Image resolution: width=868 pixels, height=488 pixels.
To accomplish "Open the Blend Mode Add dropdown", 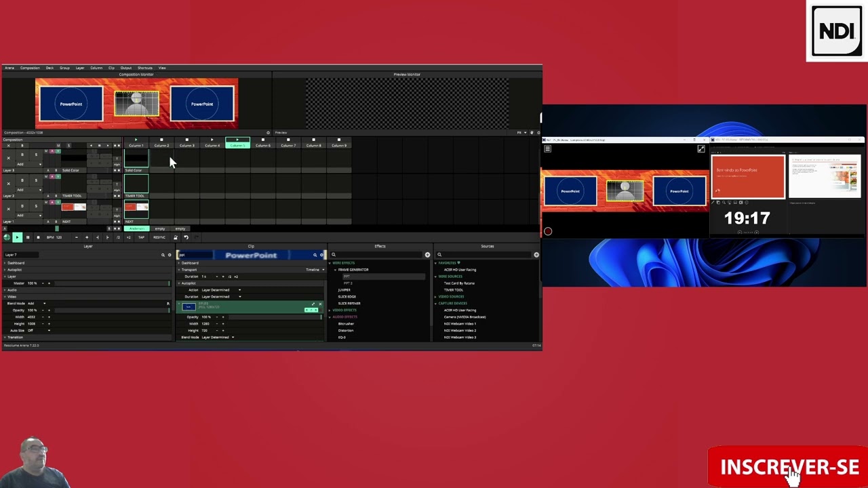I will pyautogui.click(x=37, y=303).
